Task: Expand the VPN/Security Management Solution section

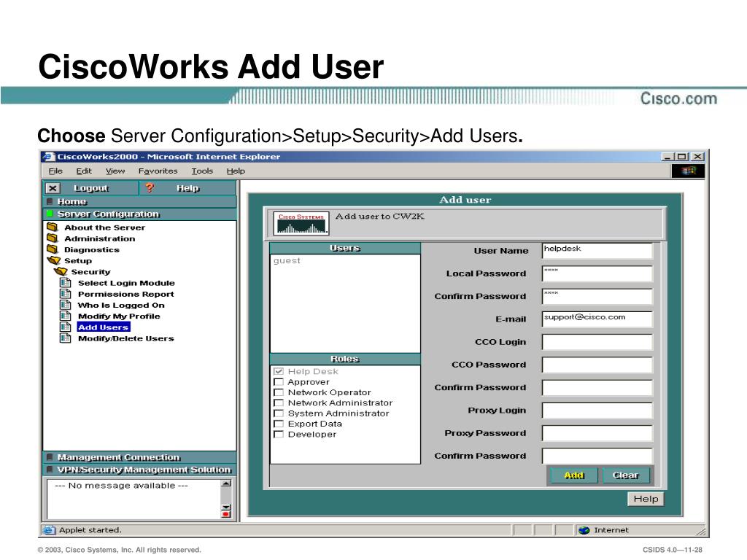Action: pyautogui.click(x=139, y=470)
